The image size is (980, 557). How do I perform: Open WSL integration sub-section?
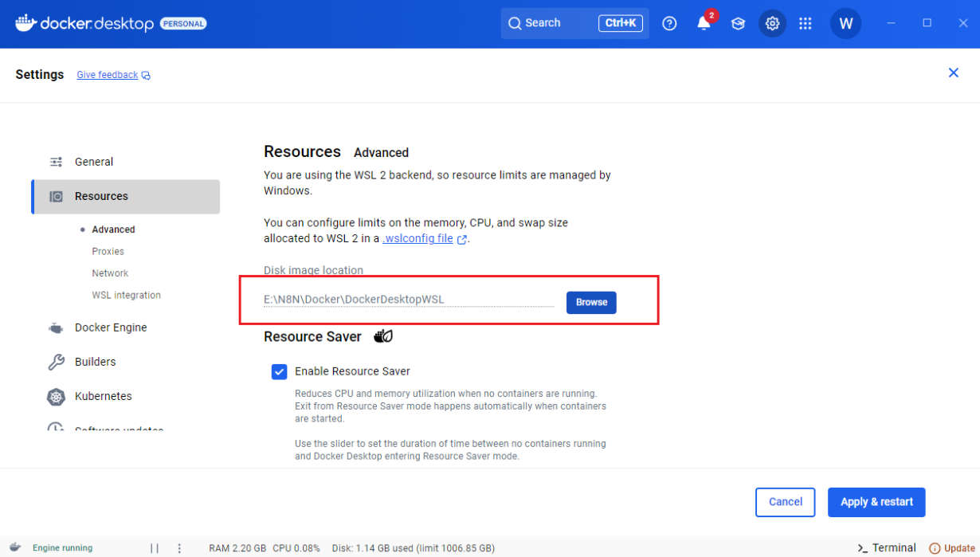(x=126, y=295)
